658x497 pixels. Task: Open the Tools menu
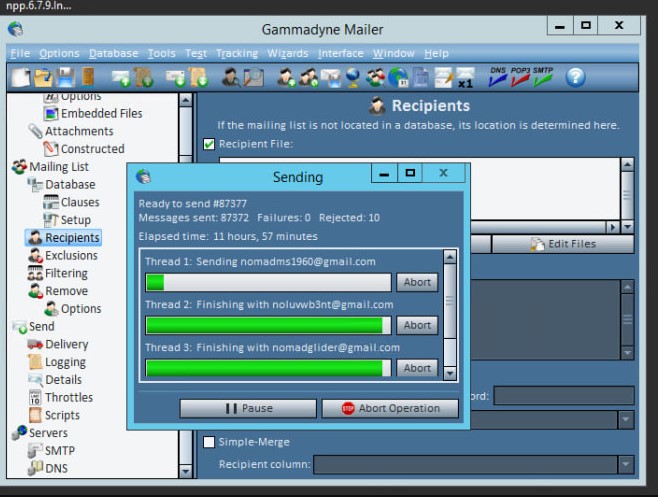pos(162,53)
